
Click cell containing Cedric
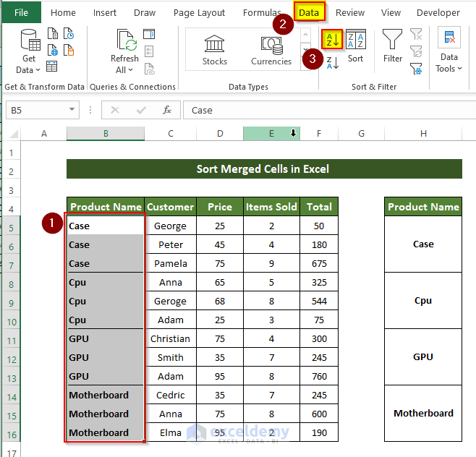pos(170,395)
